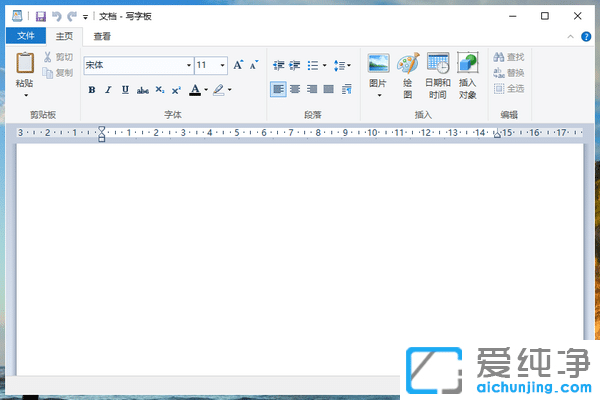Open the line spacing dropdown
The height and width of the screenshot is (400, 600).
(x=342, y=65)
